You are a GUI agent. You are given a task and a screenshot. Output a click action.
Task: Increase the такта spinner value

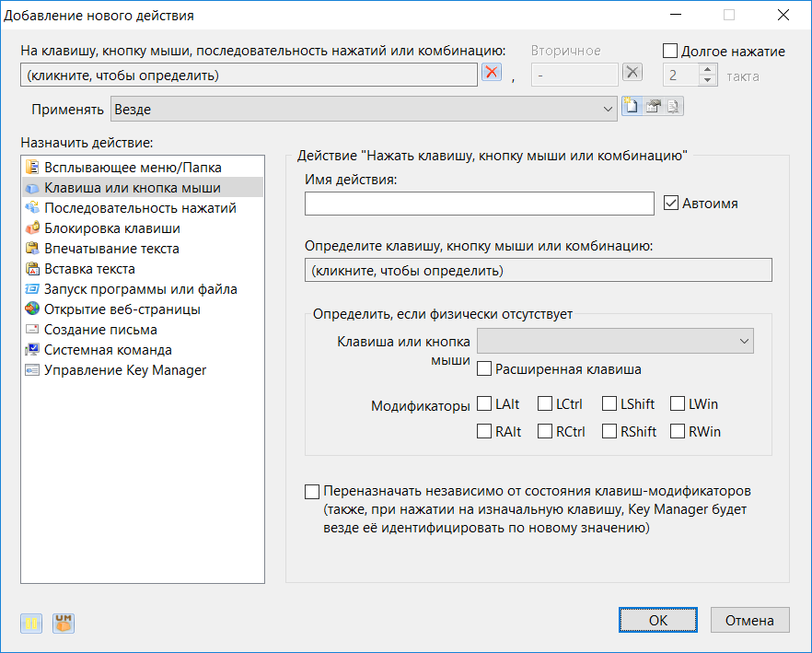(x=708, y=71)
